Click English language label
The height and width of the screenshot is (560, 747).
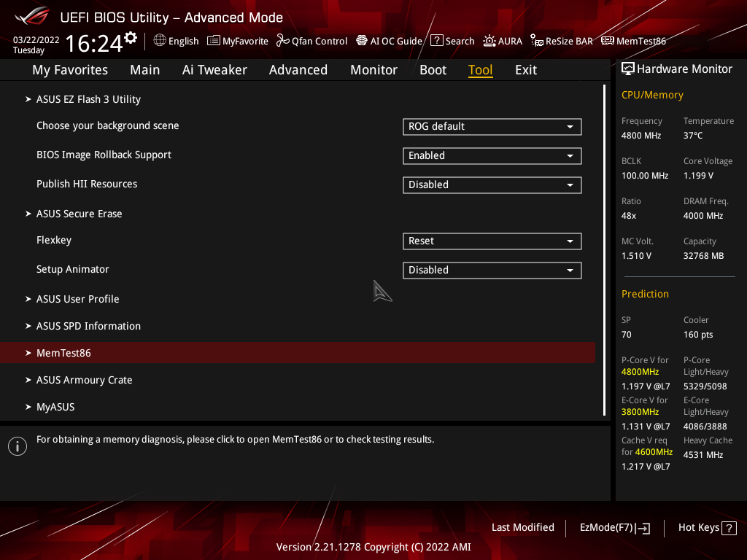[x=183, y=41]
